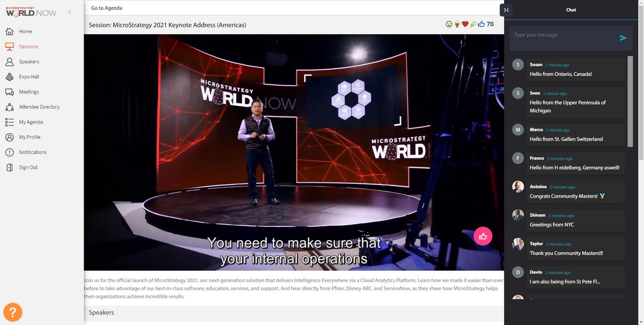Click the message 'I am also being from St Pete Fl...'
This screenshot has width=644, height=325.
(x=565, y=282)
